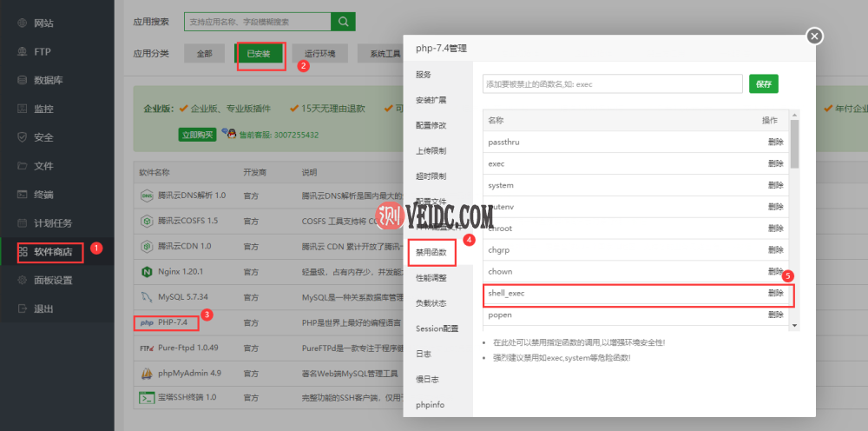The height and width of the screenshot is (431, 868).
Task: Switch to the 已安装 category tab
Action: (x=258, y=54)
